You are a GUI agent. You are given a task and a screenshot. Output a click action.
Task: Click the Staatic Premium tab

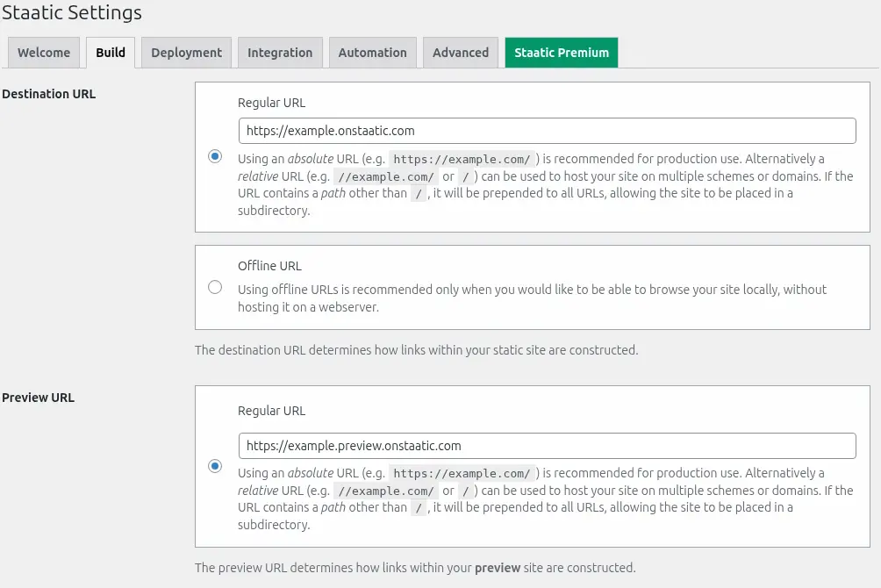point(562,53)
